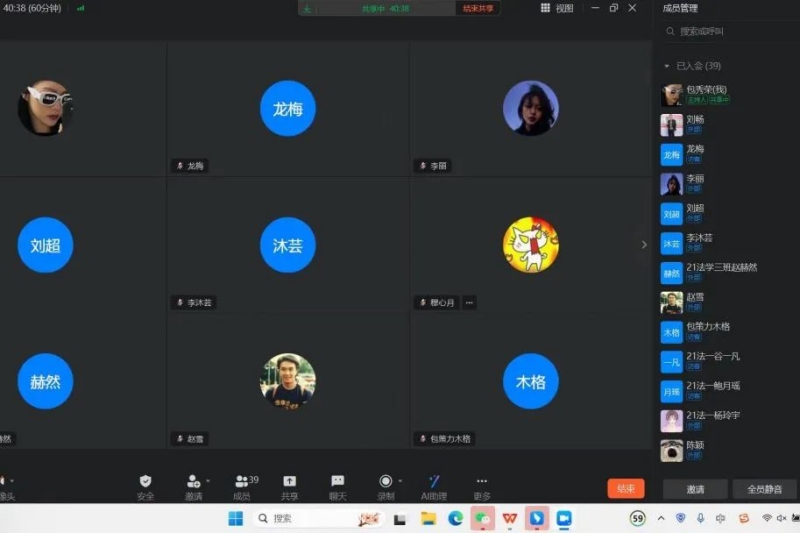Screen dimensions: 800x533
Task: Open the AI assistant (AI助理) icon
Action: (434, 482)
